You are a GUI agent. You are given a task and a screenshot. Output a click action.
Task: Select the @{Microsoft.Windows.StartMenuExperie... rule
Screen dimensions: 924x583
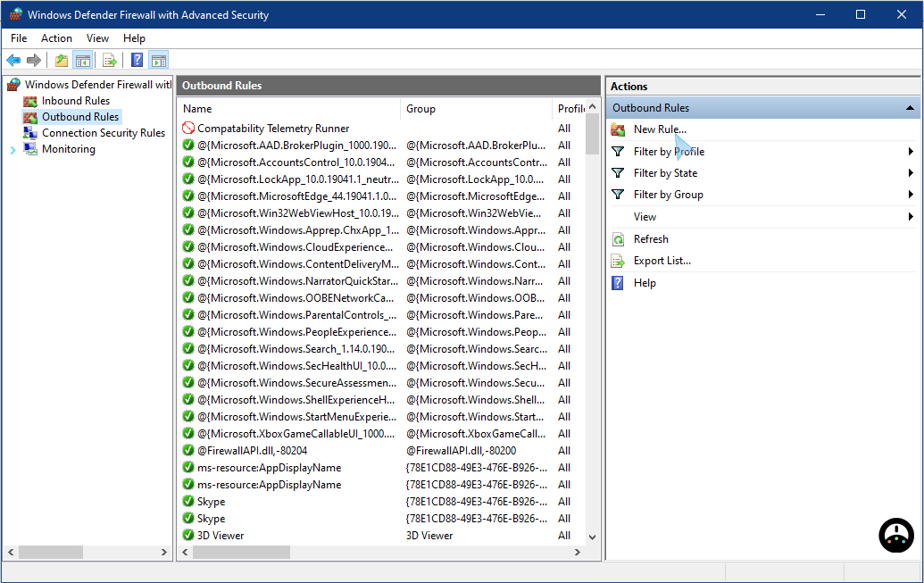(x=297, y=417)
